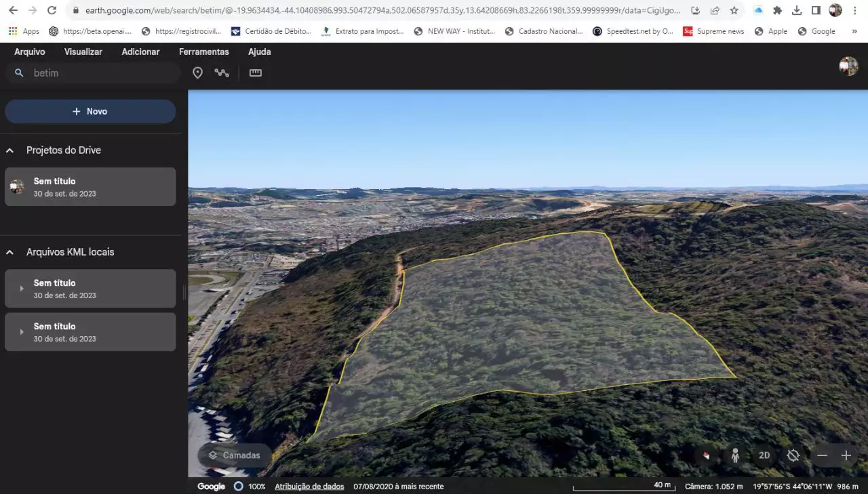Open the Apps bookmarks shortcut
This screenshot has height=494, width=868.
24,31
